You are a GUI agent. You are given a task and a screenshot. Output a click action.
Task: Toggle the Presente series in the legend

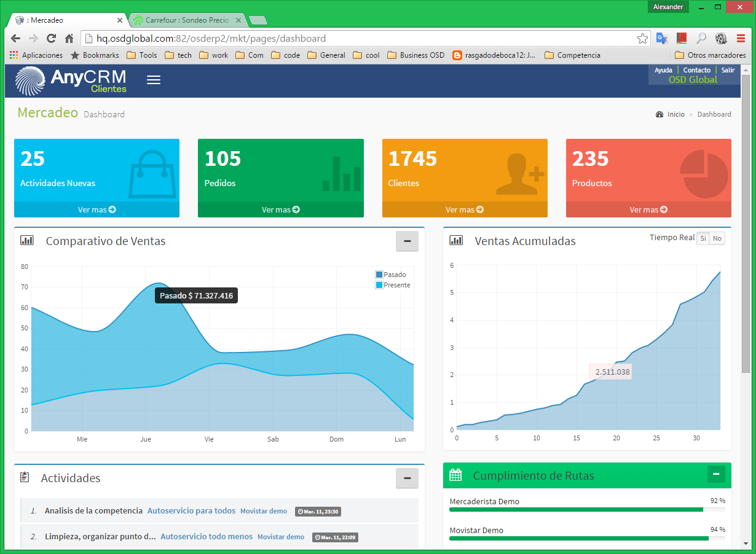(393, 285)
